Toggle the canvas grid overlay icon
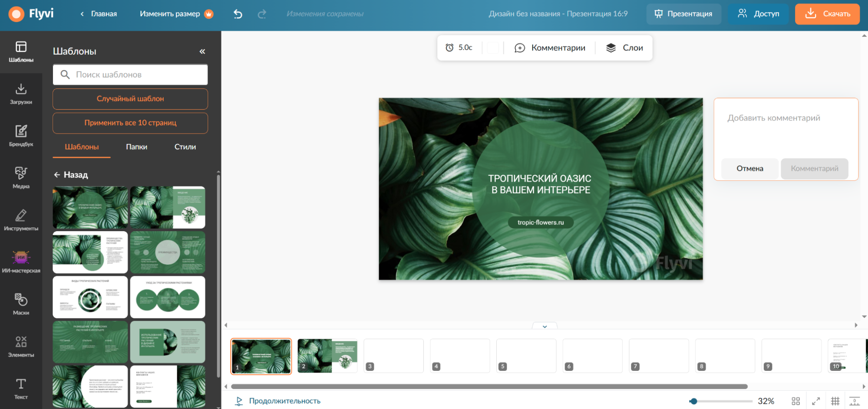The image size is (868, 409). [835, 401]
